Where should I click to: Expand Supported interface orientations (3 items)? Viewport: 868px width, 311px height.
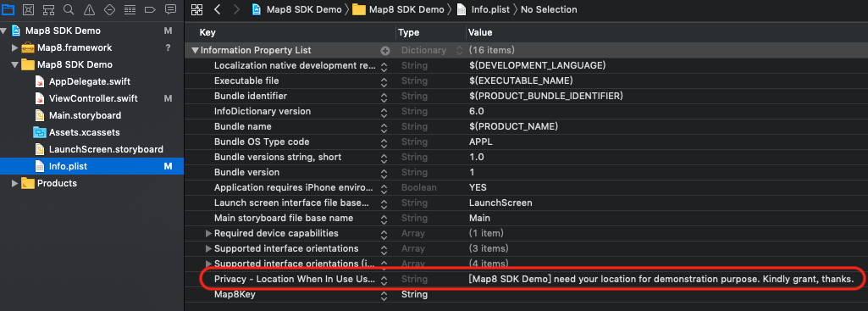[208, 248]
